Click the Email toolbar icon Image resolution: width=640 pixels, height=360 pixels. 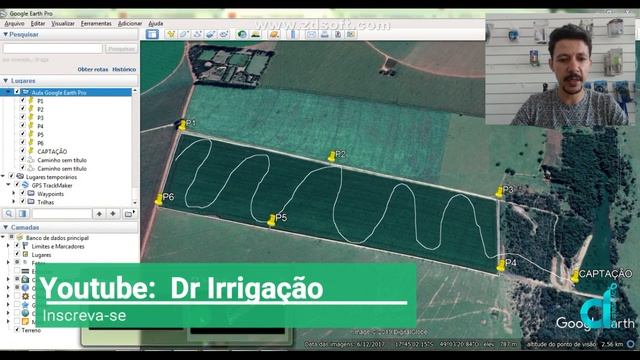click(311, 34)
